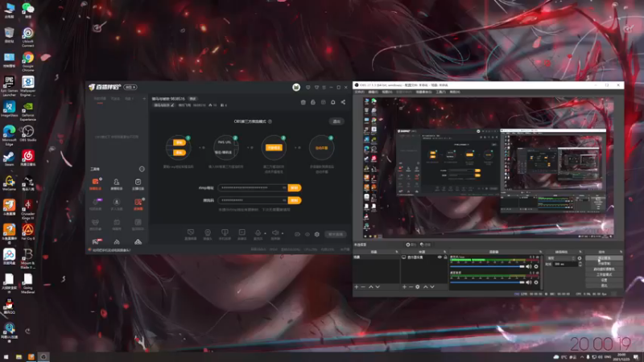
Task: Click the lock icon beside the trash icon
Action: (313, 102)
